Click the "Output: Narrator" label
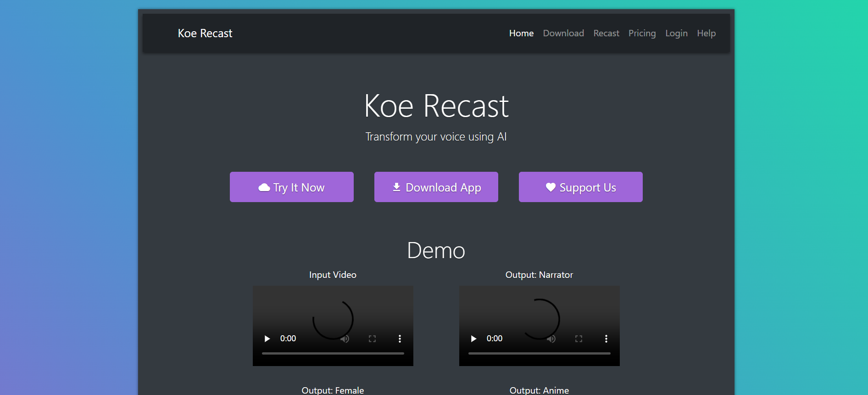 [539, 275]
